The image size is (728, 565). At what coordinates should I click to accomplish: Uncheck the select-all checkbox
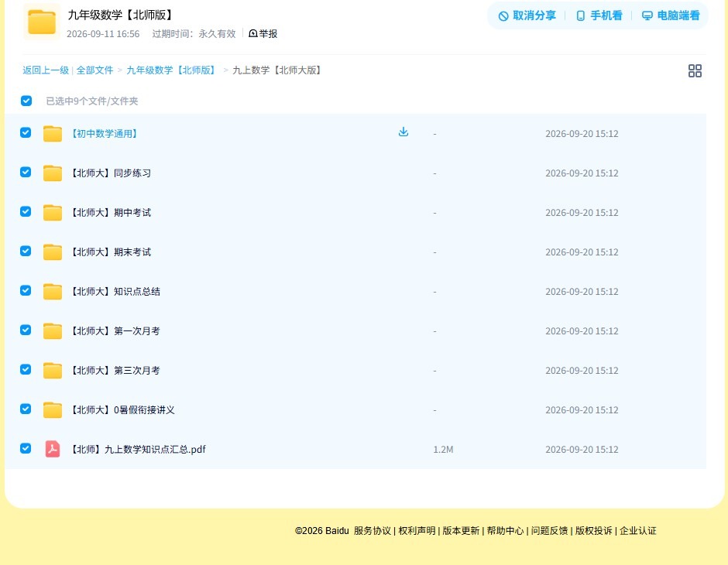coord(26,101)
